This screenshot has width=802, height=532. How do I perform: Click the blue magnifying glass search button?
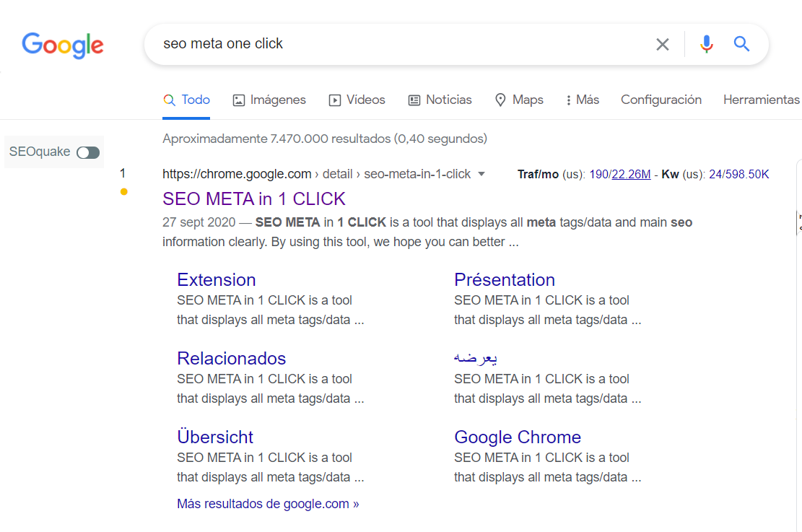point(741,44)
